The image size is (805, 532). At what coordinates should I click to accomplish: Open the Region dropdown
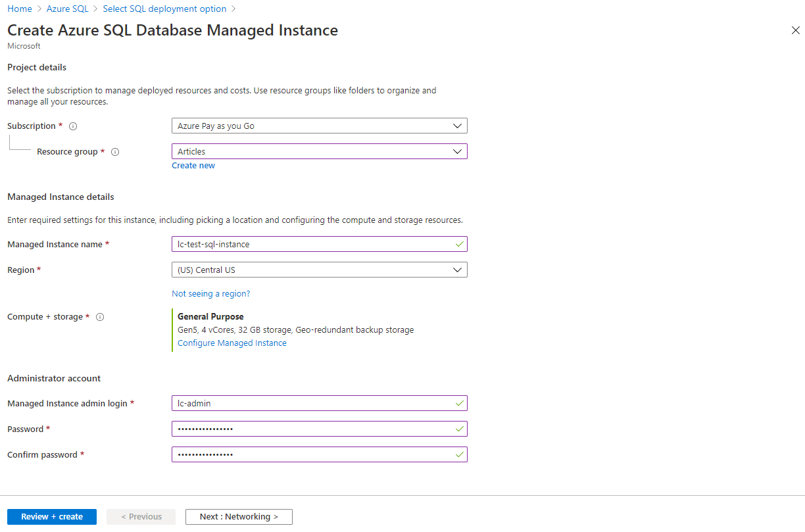pos(319,270)
